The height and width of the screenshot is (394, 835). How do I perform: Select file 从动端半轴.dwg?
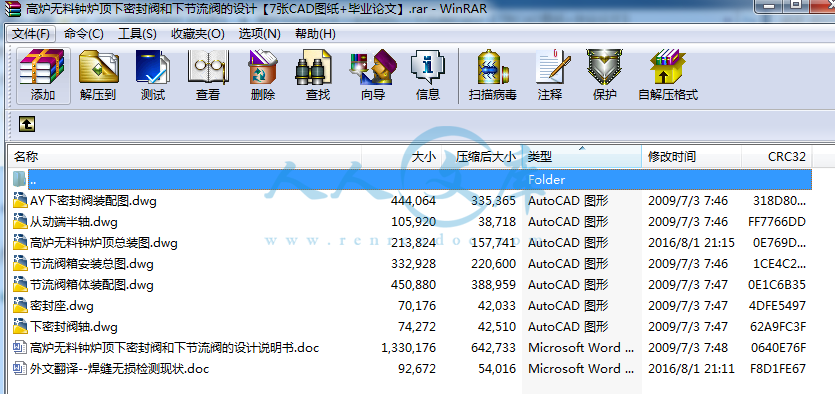pyautogui.click(x=73, y=221)
